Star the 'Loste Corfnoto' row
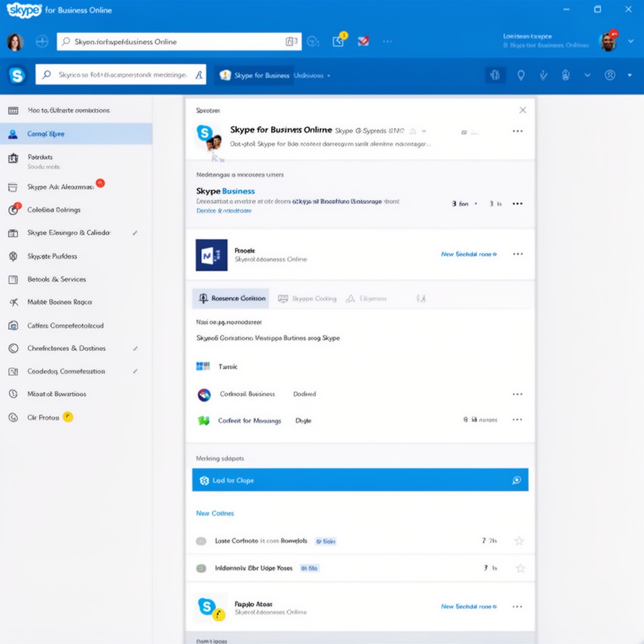Image resolution: width=644 pixels, height=644 pixels. [519, 541]
